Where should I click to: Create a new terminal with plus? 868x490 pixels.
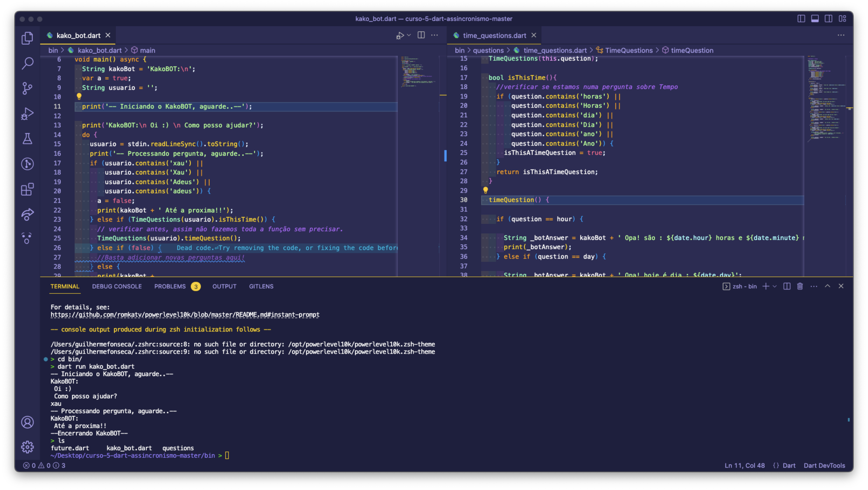pyautogui.click(x=766, y=286)
